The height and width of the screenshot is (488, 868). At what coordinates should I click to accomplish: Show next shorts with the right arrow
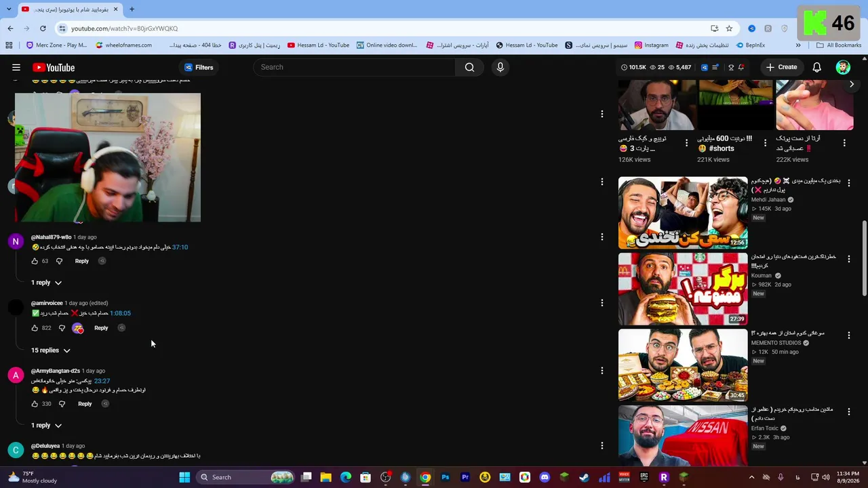pyautogui.click(x=852, y=84)
